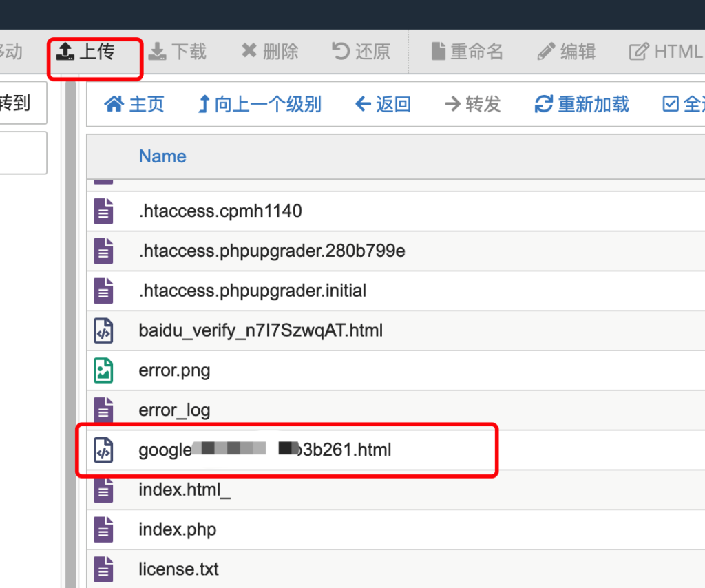Click the Delete (删除) toolbar button
Viewport: 705px width, 588px height.
[270, 51]
